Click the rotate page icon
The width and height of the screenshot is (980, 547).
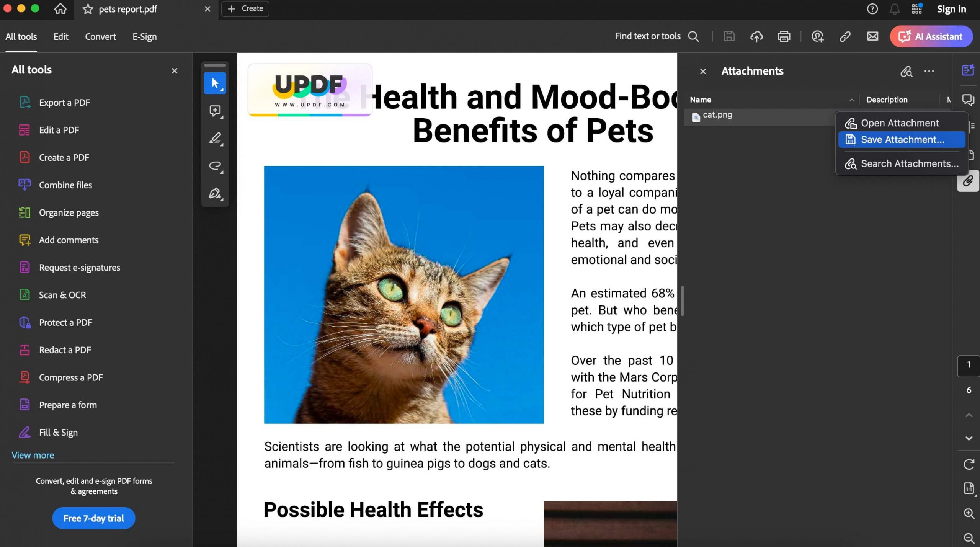coord(969,464)
